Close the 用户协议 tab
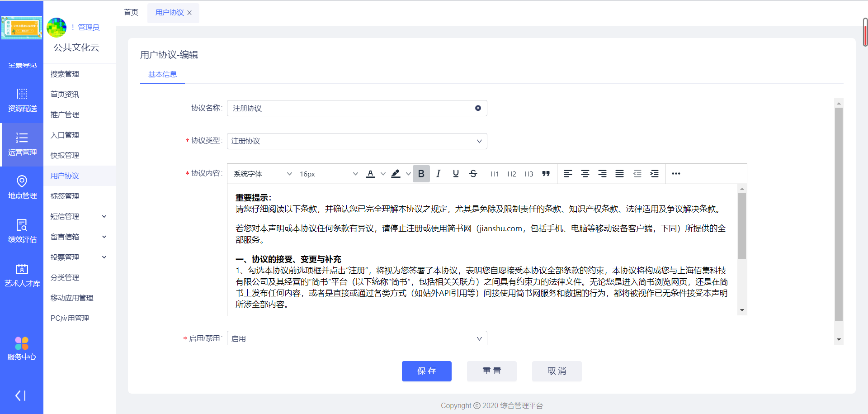 (189, 13)
